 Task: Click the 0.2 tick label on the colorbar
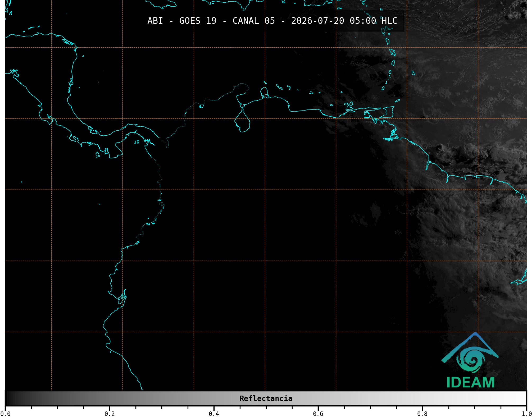point(110,414)
